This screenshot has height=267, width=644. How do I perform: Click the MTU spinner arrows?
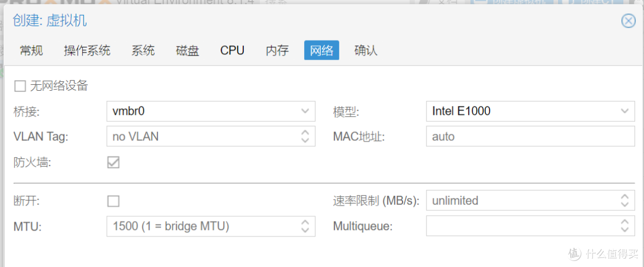(305, 226)
